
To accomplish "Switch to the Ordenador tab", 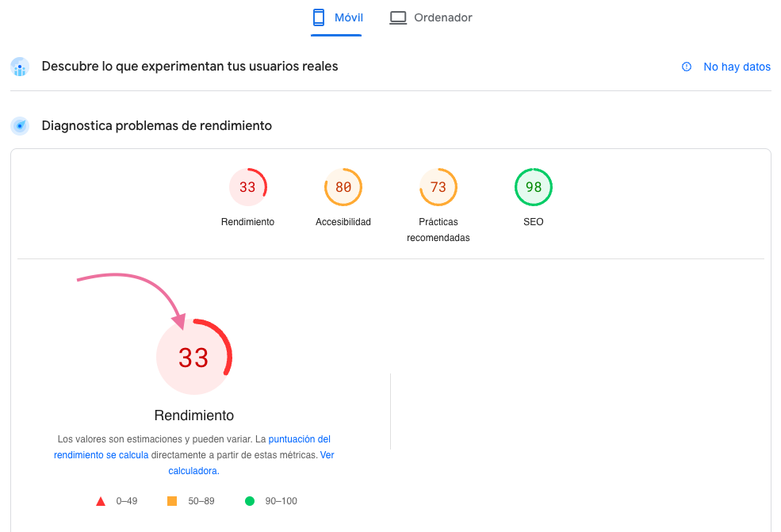I will pyautogui.click(x=431, y=17).
